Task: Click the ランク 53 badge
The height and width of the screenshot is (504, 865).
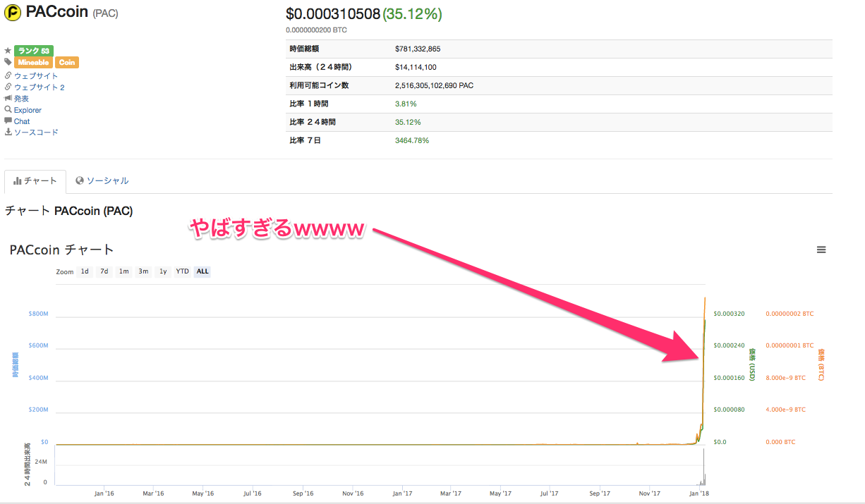Action: coord(33,51)
